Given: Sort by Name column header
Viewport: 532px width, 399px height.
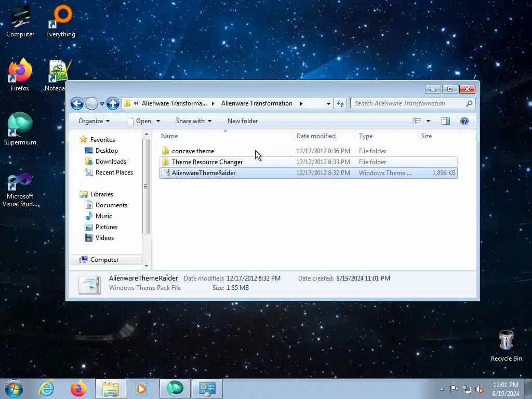Looking at the screenshot, I should (225, 136).
